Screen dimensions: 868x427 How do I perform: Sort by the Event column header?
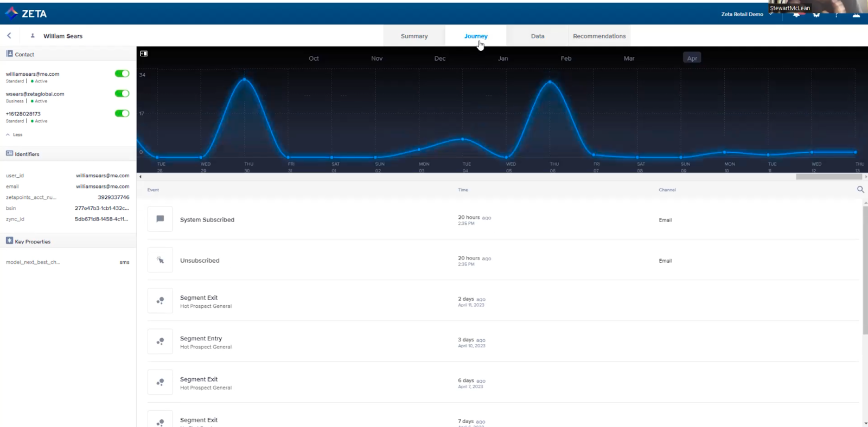coord(153,190)
